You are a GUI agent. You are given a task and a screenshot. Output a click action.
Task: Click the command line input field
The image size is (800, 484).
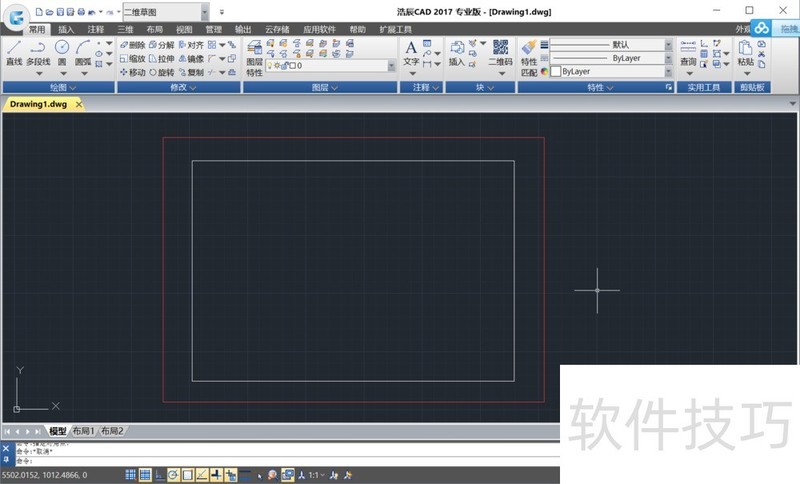[x=286, y=461]
